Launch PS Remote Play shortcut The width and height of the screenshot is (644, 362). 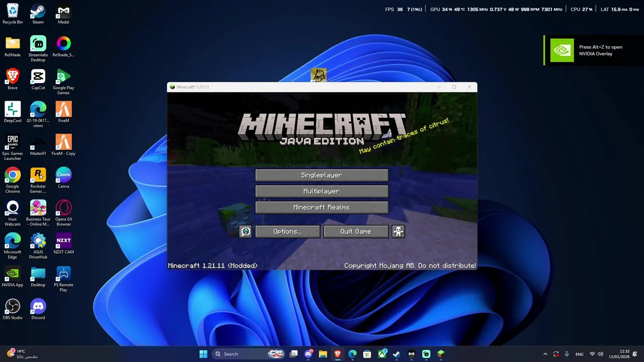tap(63, 279)
